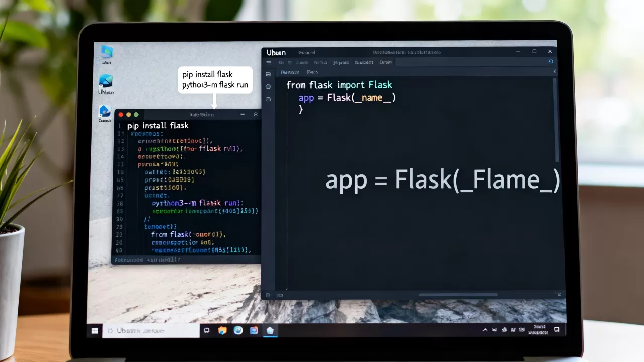The image size is (644, 362).
Task: Click the heart-shaped icon in the editor menu bar
Action: 289,63
